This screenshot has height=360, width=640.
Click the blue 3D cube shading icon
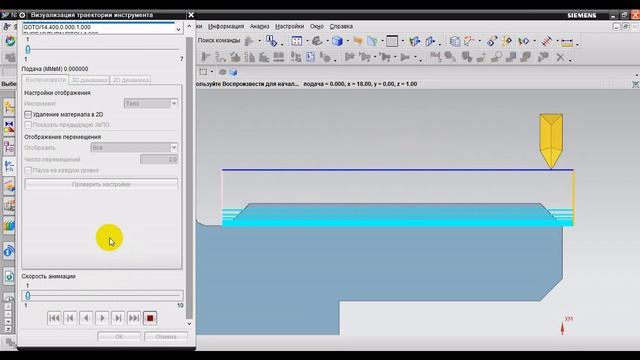coord(337,41)
